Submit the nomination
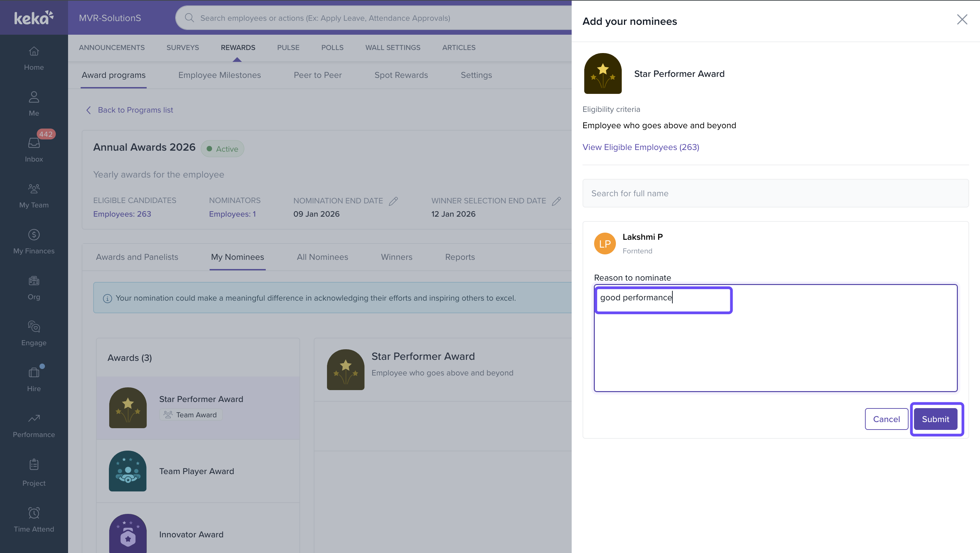 (935, 419)
